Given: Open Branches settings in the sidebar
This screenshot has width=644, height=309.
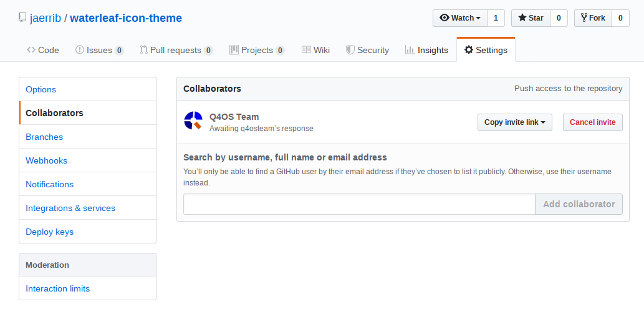Looking at the screenshot, I should click(x=87, y=137).
